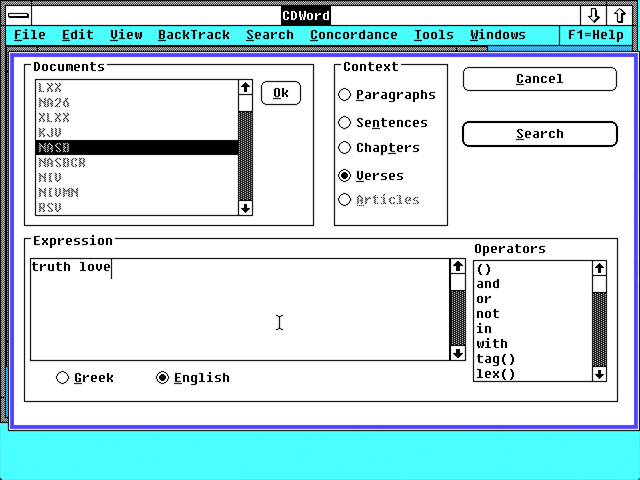This screenshot has height=480, width=640.
Task: Select NIVMN in the Documents list
Action: (x=137, y=192)
